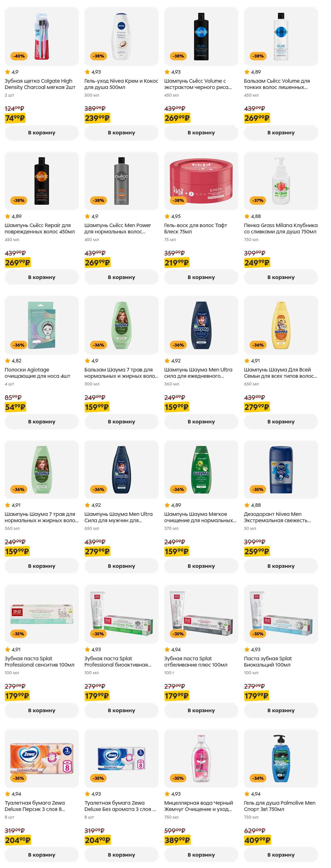Click the -40% badge on Colgate toothbrush
Screen dimensions: 331x868
(x=19, y=56)
